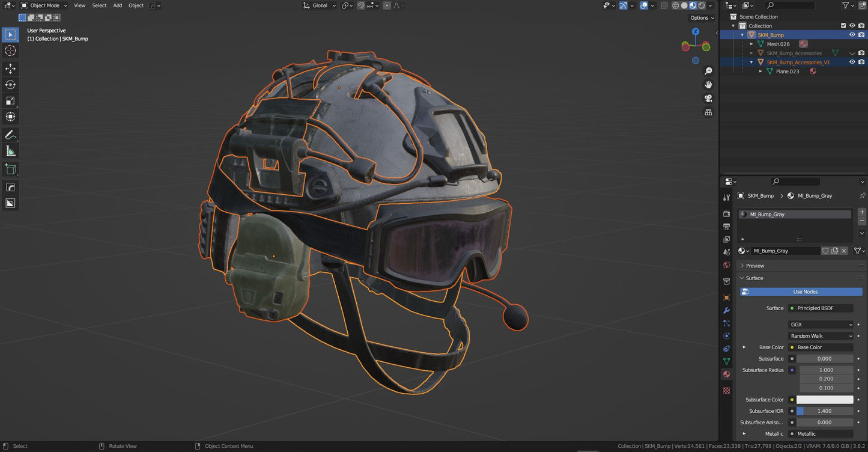Image resolution: width=868 pixels, height=452 pixels.
Task: Select the Annotate pencil tool
Action: 10,135
